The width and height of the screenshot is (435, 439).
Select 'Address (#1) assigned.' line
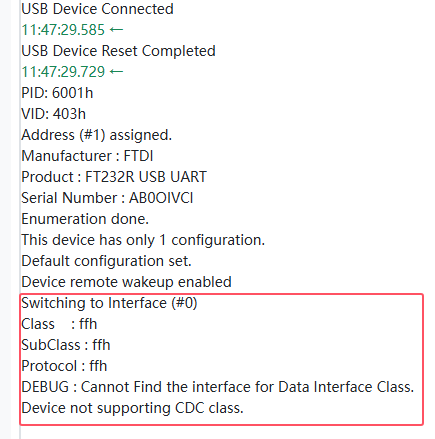pyautogui.click(x=96, y=135)
